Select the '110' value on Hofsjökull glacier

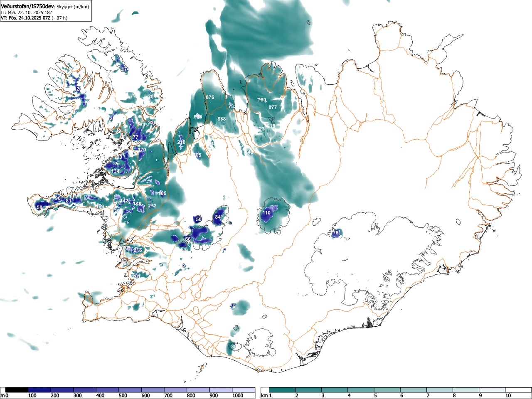(266, 213)
